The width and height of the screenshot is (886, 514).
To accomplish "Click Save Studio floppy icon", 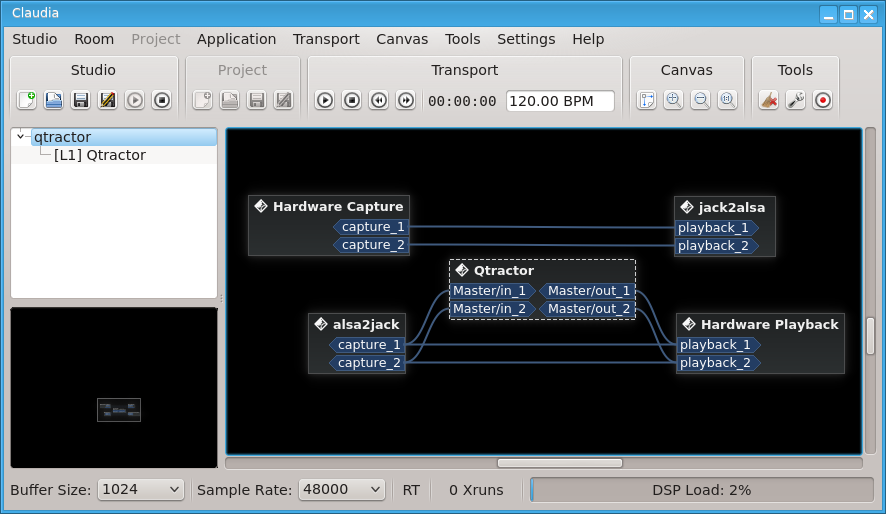I will click(81, 101).
